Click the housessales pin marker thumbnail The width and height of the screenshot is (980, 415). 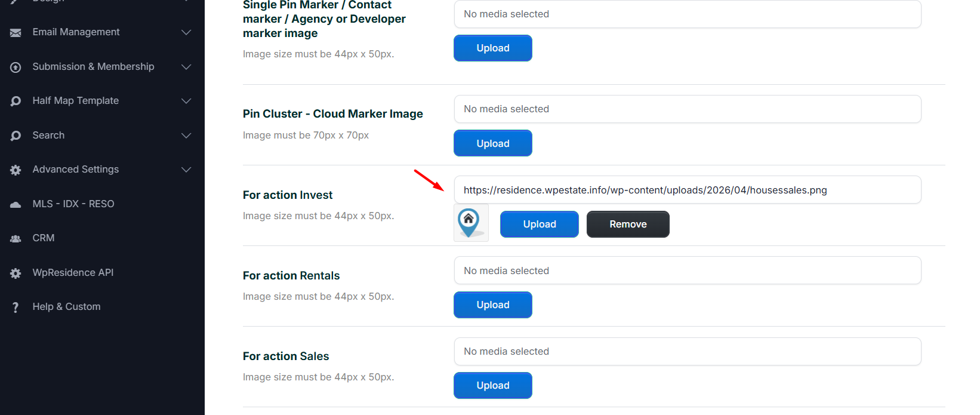pos(471,223)
